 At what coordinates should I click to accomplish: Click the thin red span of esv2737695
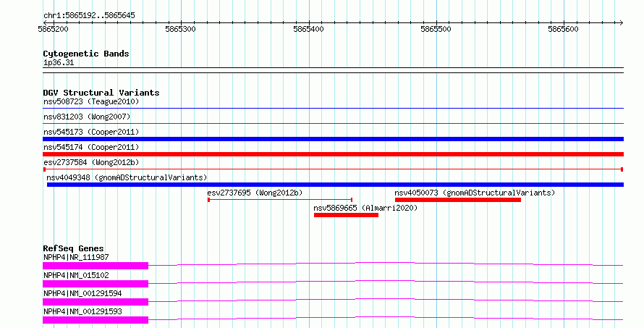coord(280,200)
